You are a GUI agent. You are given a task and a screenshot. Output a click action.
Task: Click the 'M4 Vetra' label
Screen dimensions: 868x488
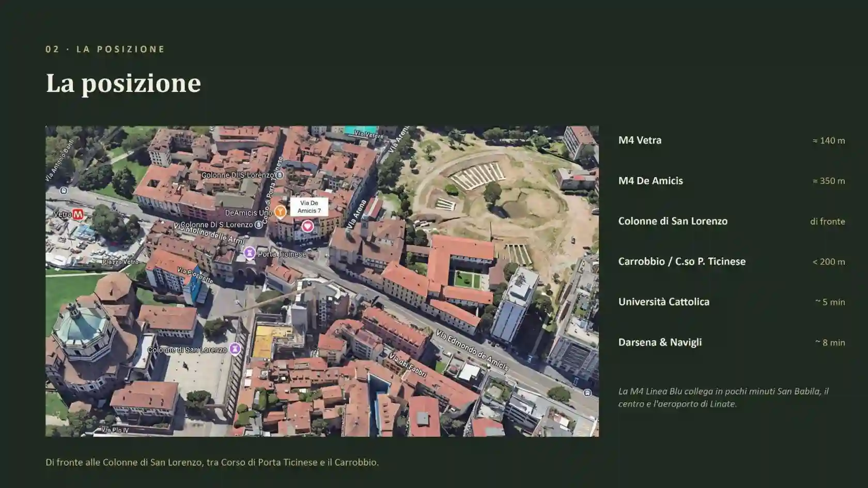coord(640,140)
